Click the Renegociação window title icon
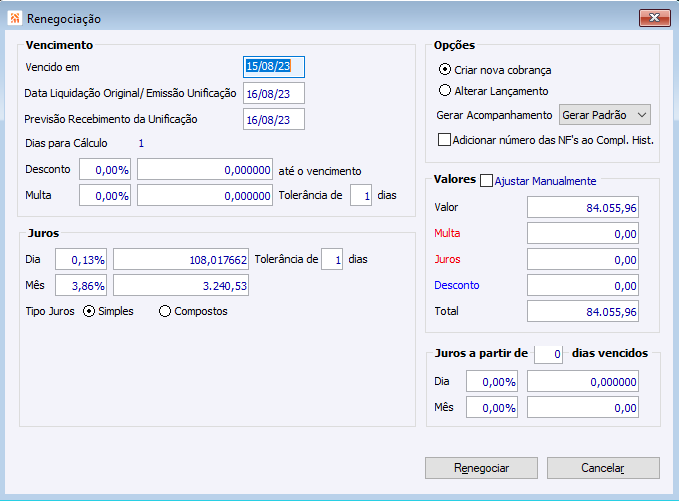 tap(13, 18)
